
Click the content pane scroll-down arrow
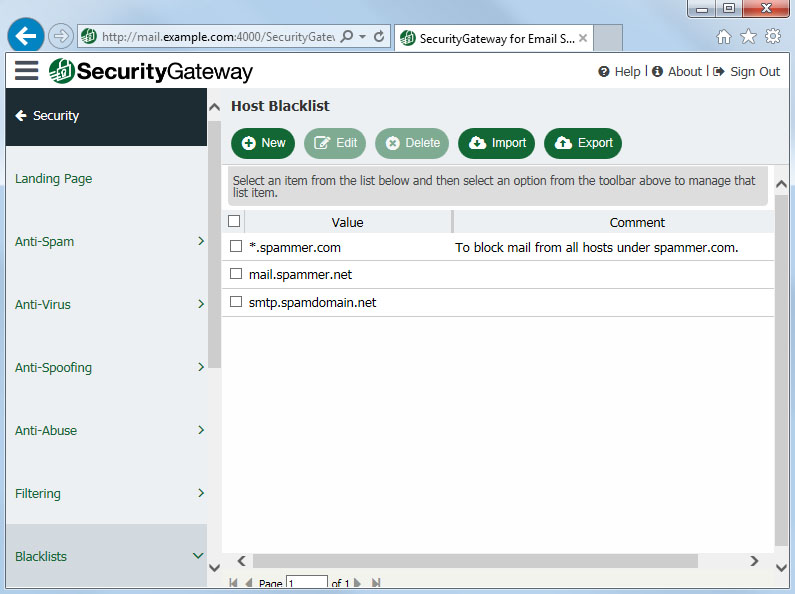point(781,567)
